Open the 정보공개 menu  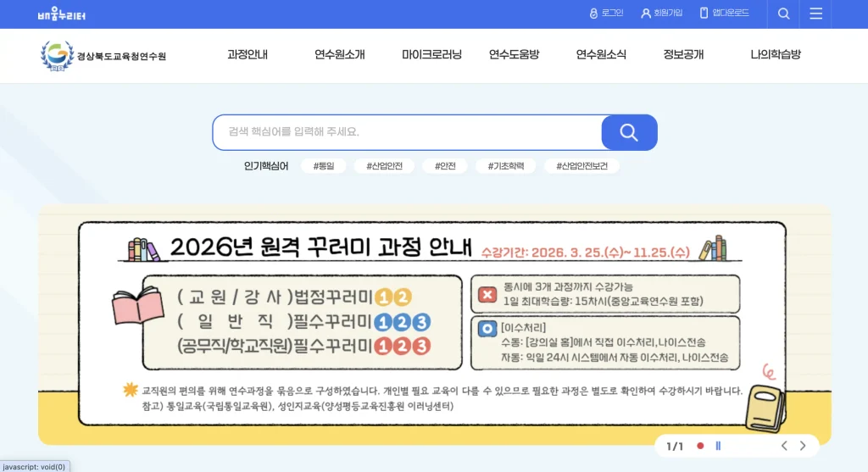tap(683, 55)
